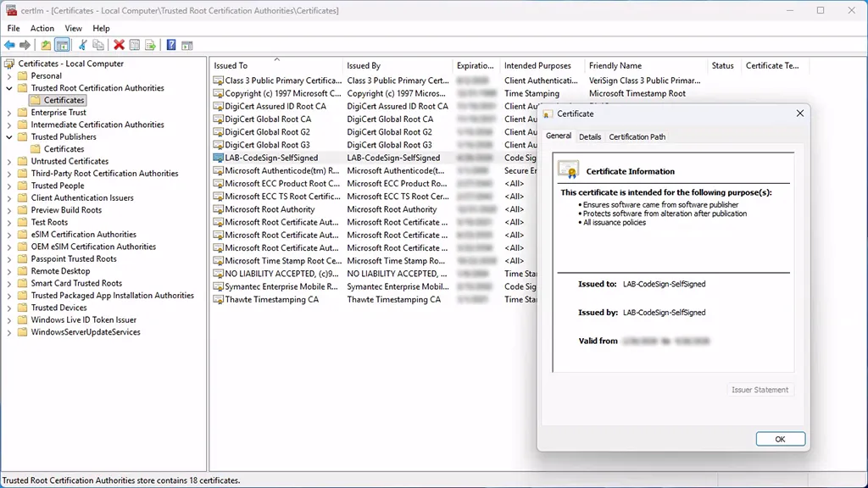The width and height of the screenshot is (868, 488).
Task: Click the Forward arrow toolbar icon
Action: coord(25,46)
